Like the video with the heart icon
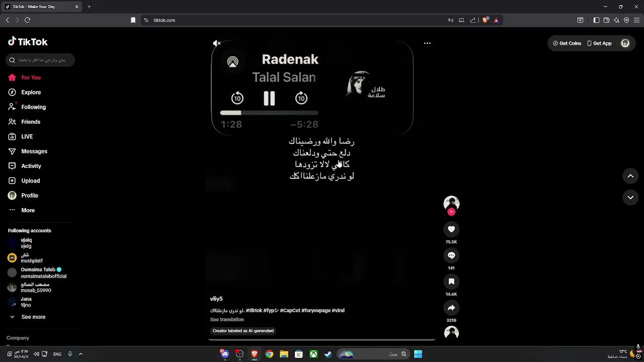The height and width of the screenshot is (362, 644). [x=451, y=229]
